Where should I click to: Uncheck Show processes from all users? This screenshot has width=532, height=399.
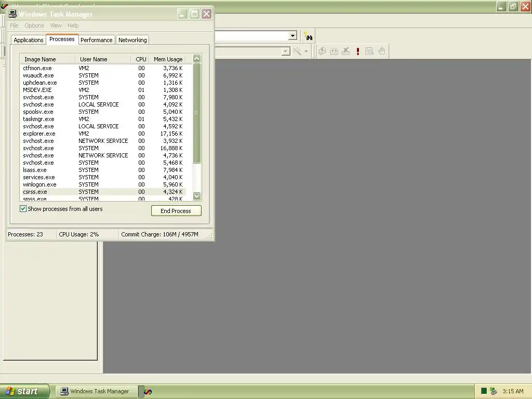coord(23,209)
